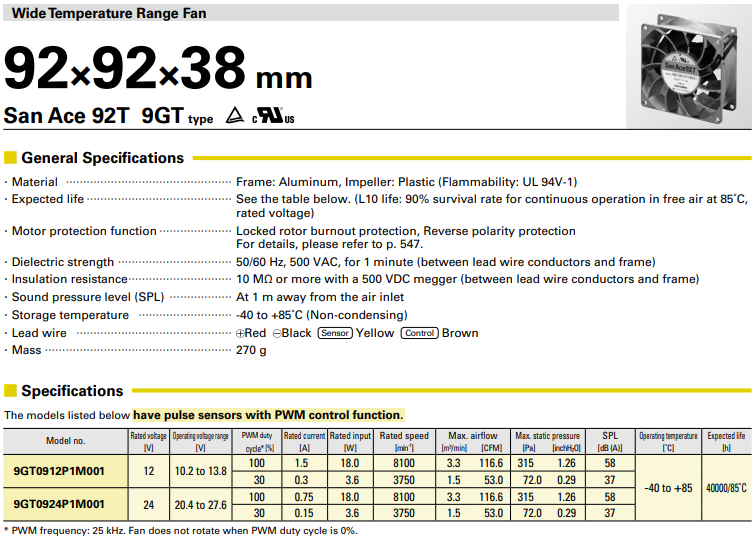Click the yellow square beside the lower Specifications heading

[x=10, y=391]
